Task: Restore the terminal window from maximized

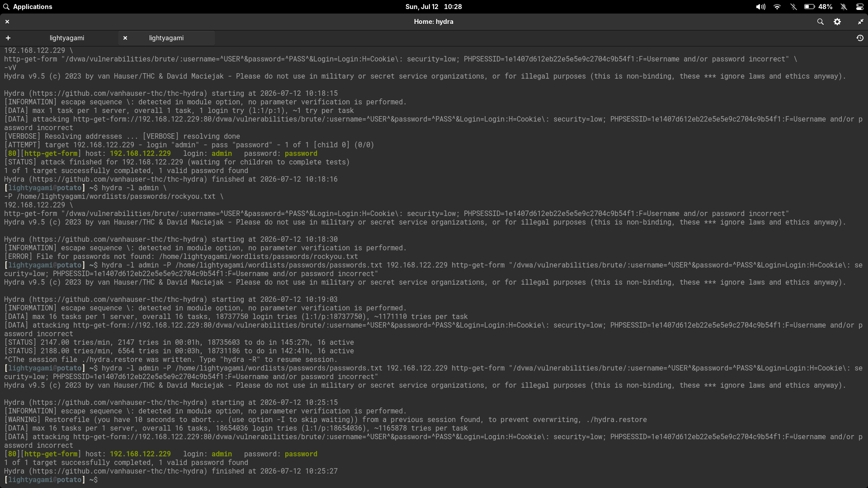Action: click(860, 22)
